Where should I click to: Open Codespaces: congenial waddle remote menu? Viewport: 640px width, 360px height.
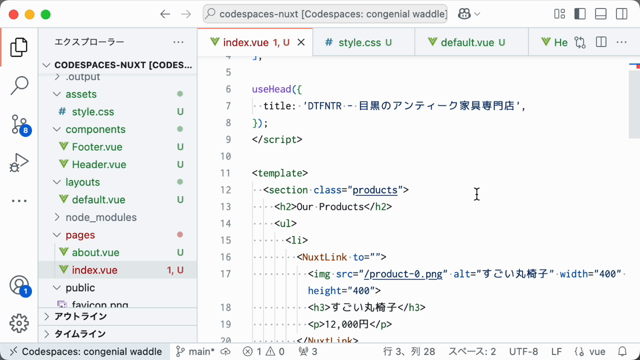86,351
